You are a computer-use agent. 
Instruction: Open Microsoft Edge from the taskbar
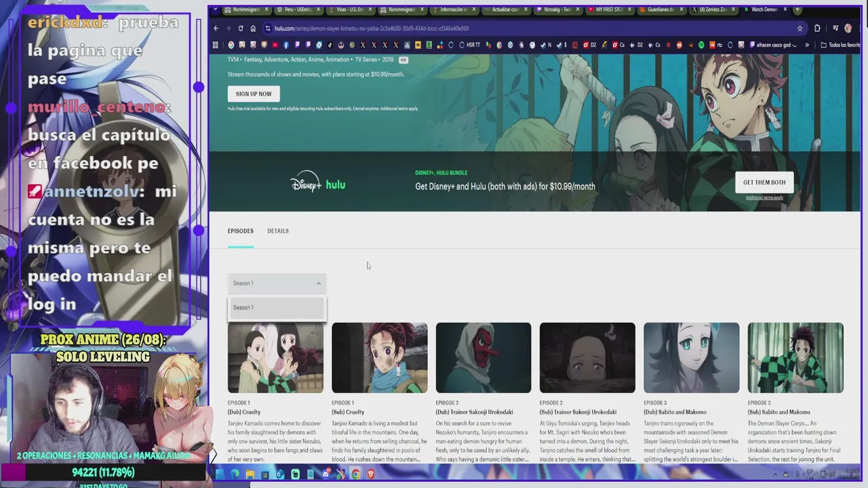[235, 474]
